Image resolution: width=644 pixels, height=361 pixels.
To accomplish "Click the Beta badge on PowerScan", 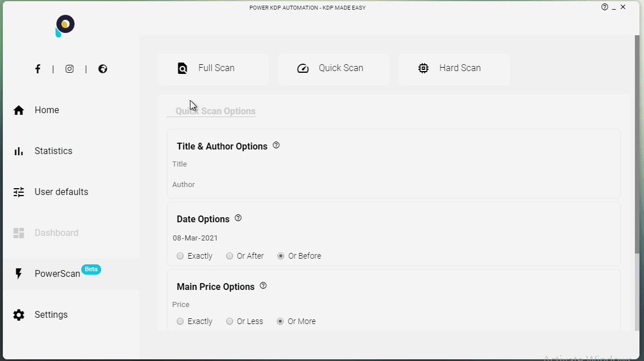I will point(91,269).
